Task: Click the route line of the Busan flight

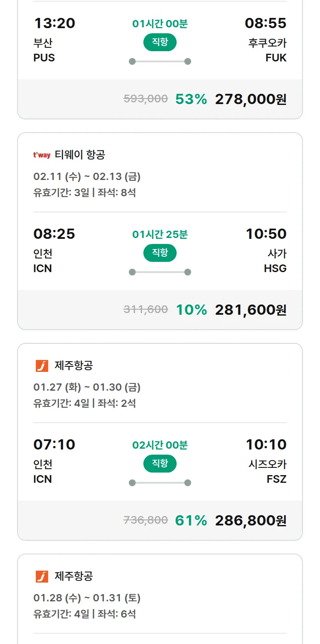Action: pos(160,61)
